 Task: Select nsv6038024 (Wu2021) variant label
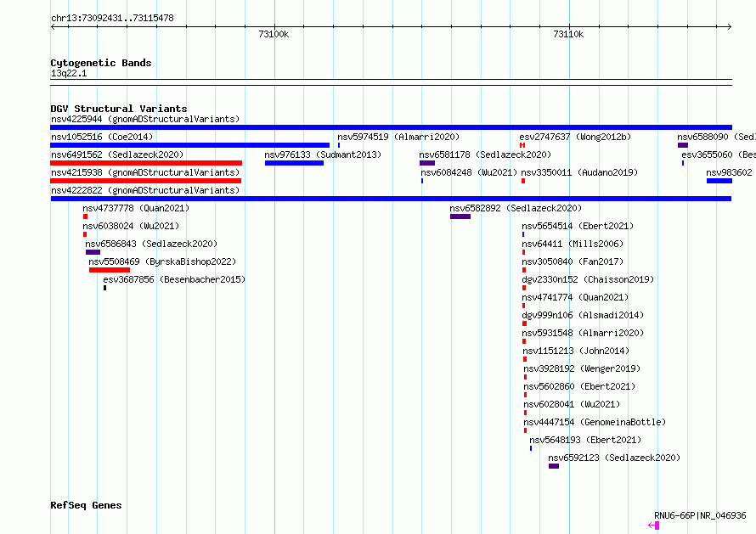[x=131, y=226]
